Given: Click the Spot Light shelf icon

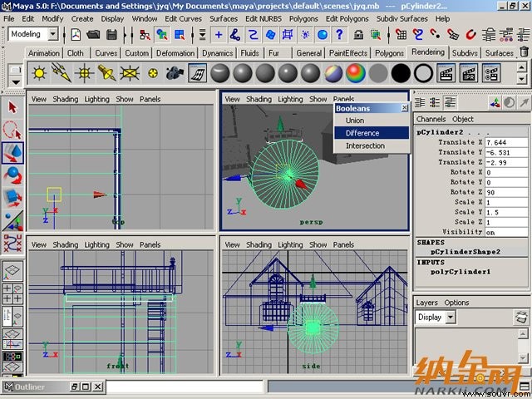Looking at the screenshot, I should click(x=107, y=73).
